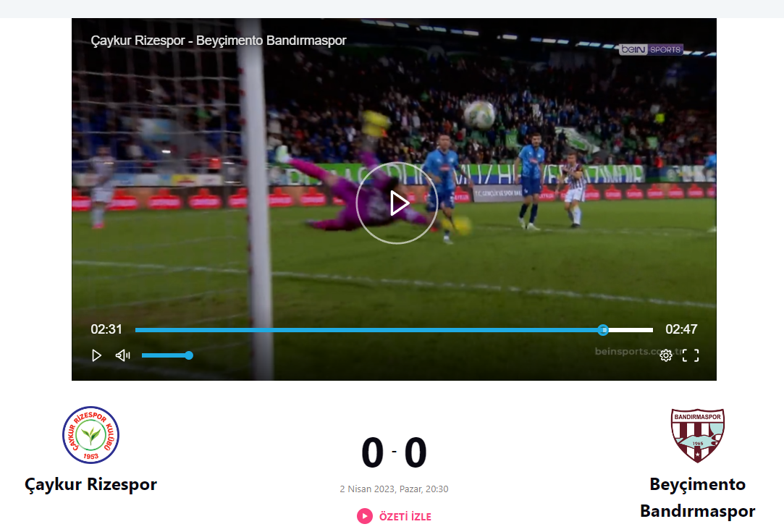784x532 pixels.
Task: Click the 02:47 duration label
Action: coord(681,329)
